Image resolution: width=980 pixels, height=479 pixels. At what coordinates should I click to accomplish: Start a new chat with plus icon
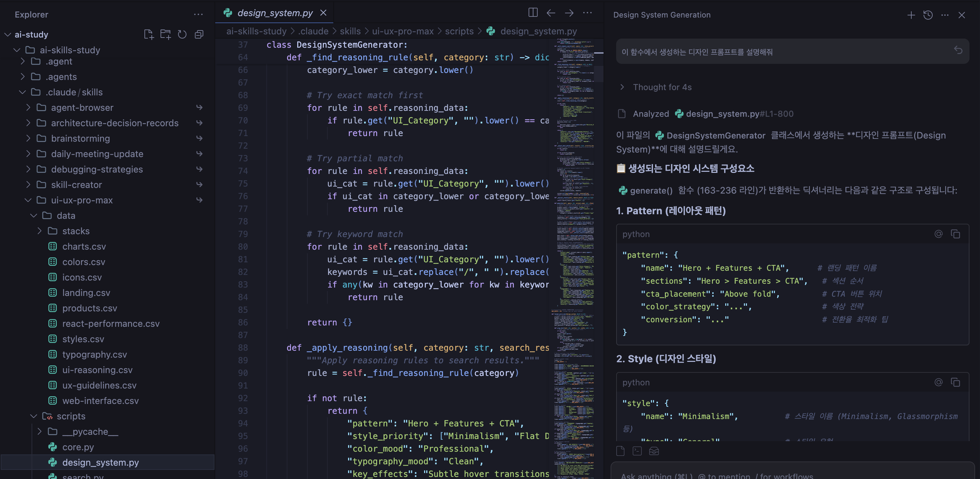pos(911,15)
